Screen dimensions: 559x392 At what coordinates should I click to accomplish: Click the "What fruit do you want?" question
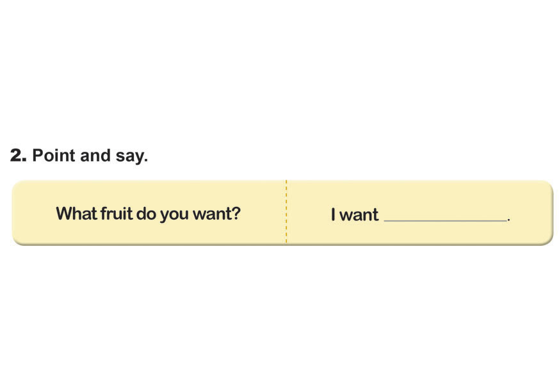pyautogui.click(x=148, y=213)
